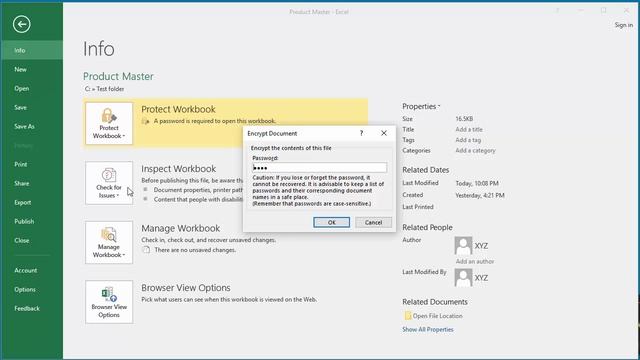Click the Last Modified By XYZ avatar
The image size is (640, 360).
point(463,278)
